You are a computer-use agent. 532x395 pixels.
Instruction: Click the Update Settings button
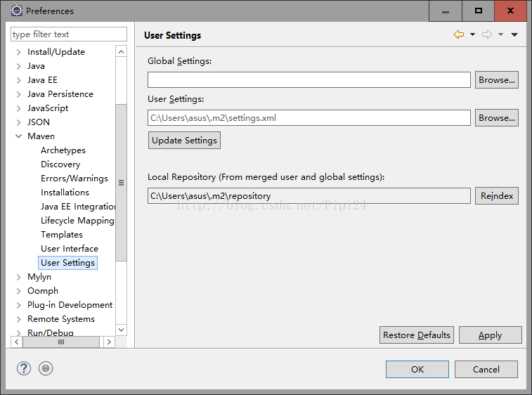(184, 140)
